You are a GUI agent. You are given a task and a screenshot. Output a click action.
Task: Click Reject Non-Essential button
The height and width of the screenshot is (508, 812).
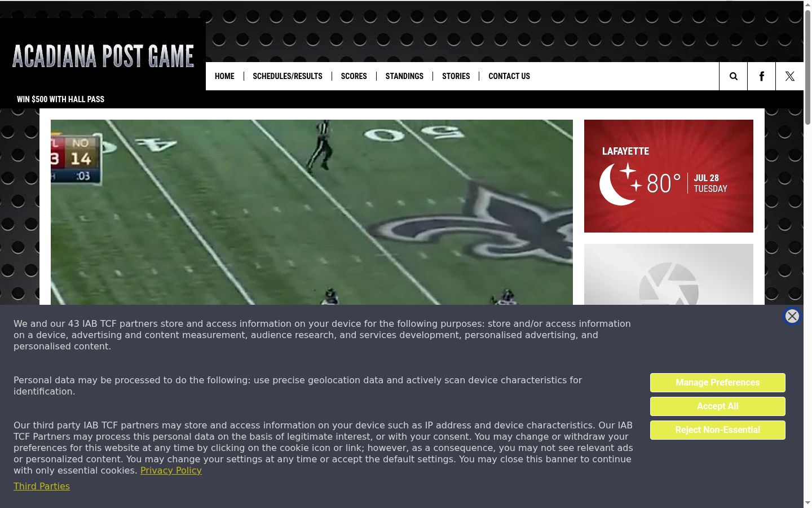pos(718,430)
